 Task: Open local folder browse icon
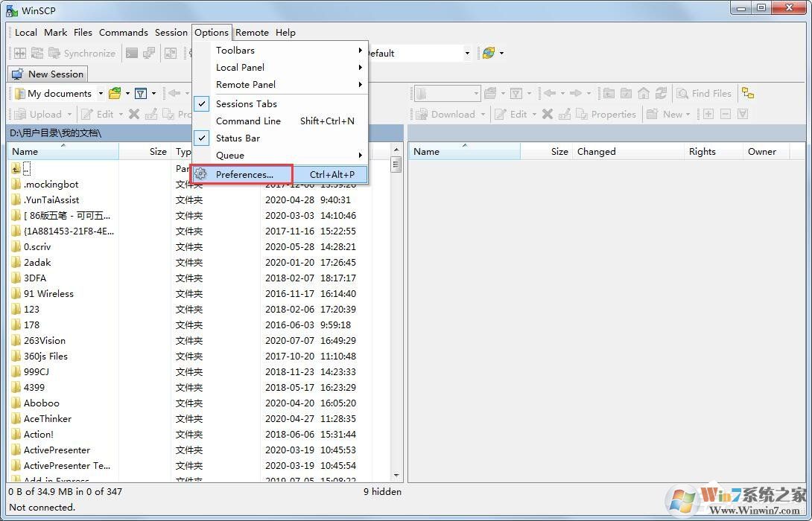115,93
